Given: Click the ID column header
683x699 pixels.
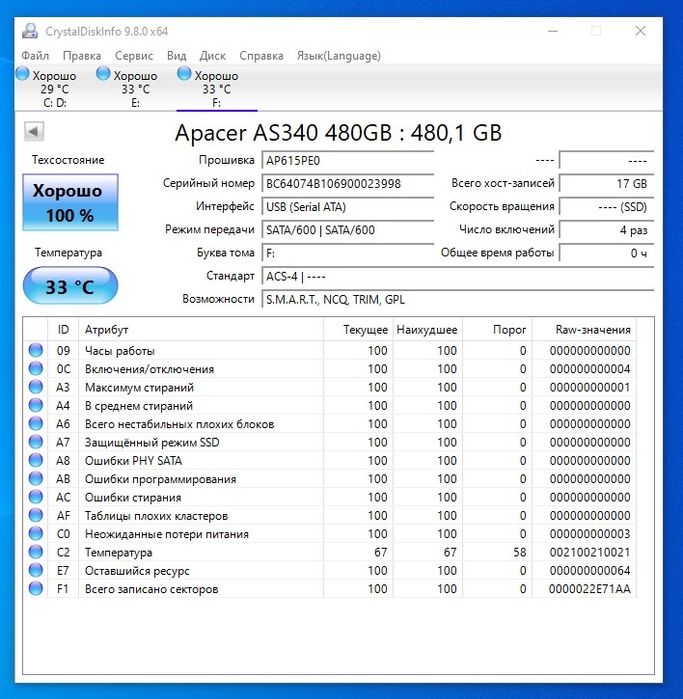Looking at the screenshot, I should [x=63, y=330].
